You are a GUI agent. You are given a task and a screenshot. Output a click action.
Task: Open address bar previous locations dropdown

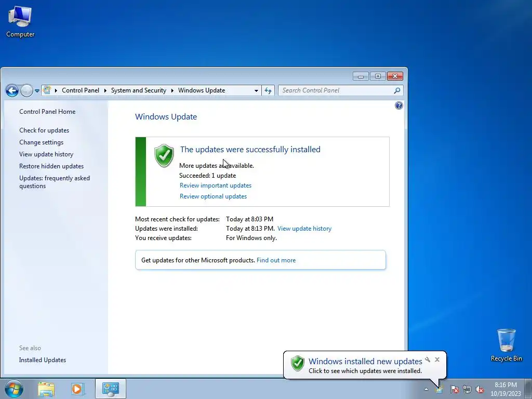coord(256,90)
